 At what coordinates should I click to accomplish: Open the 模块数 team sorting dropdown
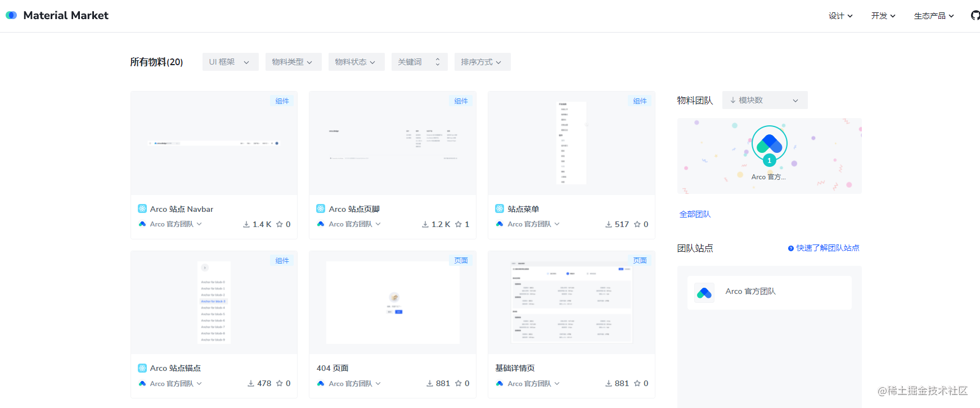tap(765, 100)
